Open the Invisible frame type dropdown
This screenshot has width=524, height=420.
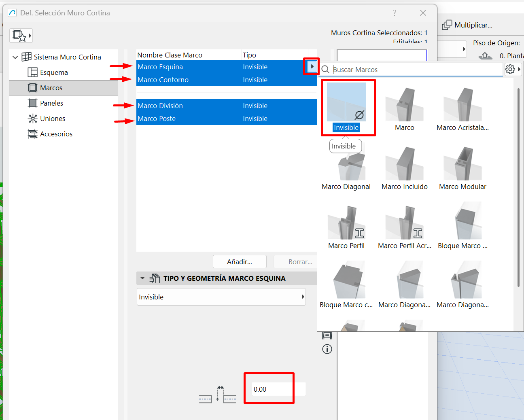(221, 297)
